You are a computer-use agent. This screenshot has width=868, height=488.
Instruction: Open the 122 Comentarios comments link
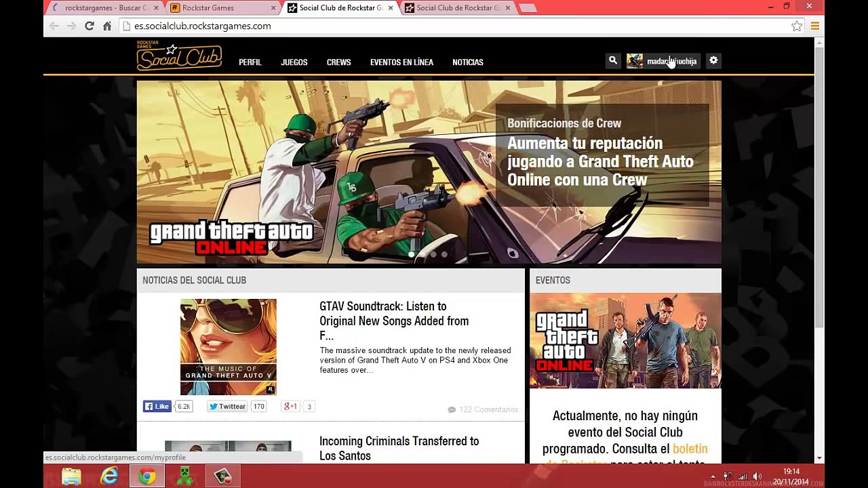pos(483,409)
